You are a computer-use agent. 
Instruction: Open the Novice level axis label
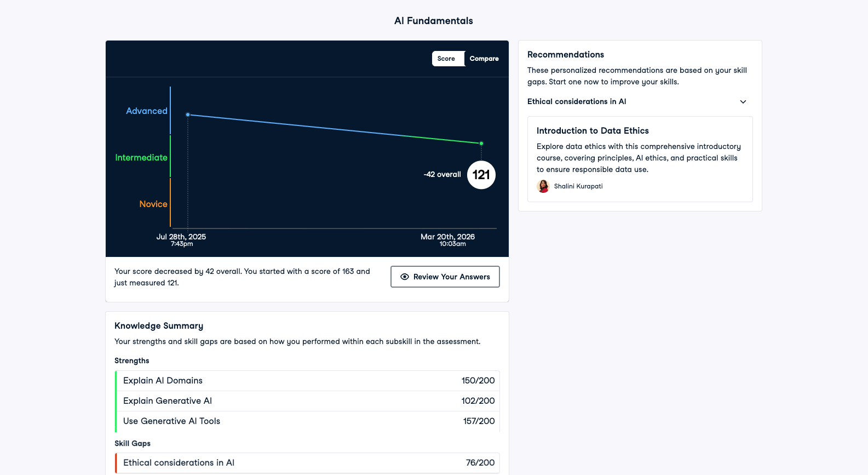click(153, 204)
